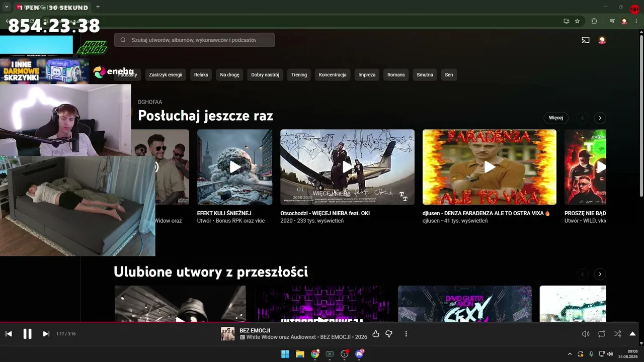The width and height of the screenshot is (644, 362).
Task: Click the BEZ EMOCJI title in player bar
Action: (x=255, y=330)
